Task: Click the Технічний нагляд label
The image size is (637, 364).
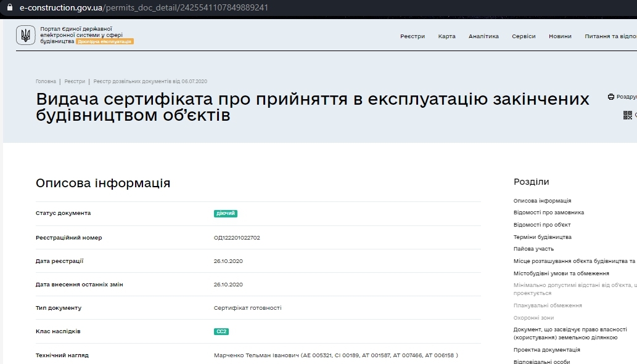Action: coord(62,355)
